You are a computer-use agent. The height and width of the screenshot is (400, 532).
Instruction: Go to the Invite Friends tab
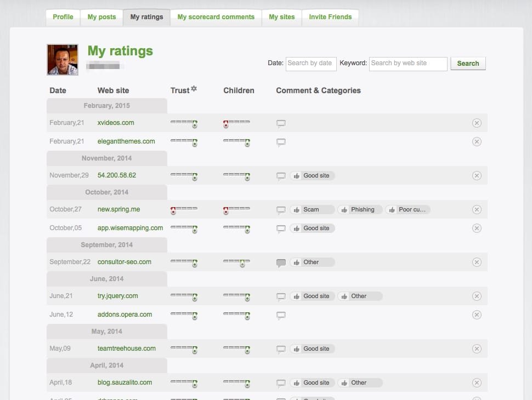[330, 17]
